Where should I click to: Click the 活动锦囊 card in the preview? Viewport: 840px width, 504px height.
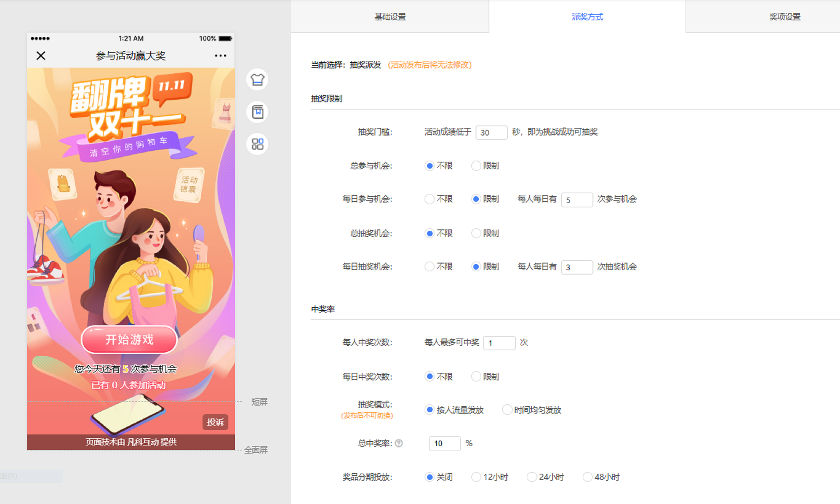pos(189,185)
